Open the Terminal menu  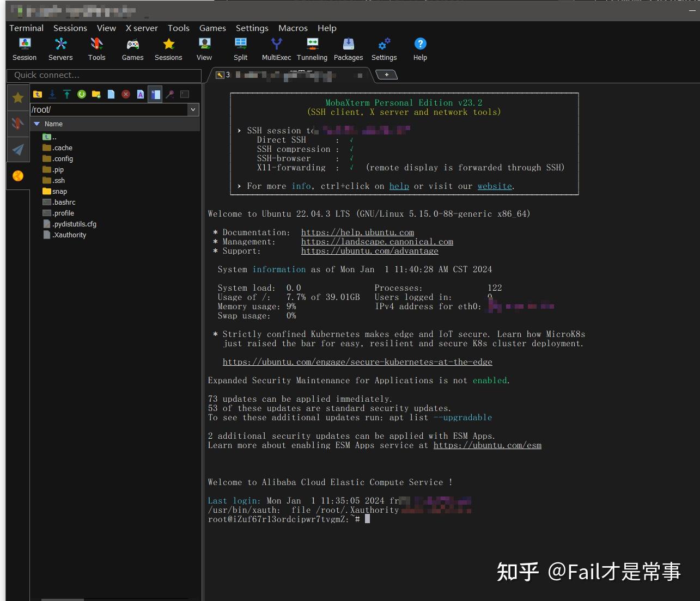[26, 28]
